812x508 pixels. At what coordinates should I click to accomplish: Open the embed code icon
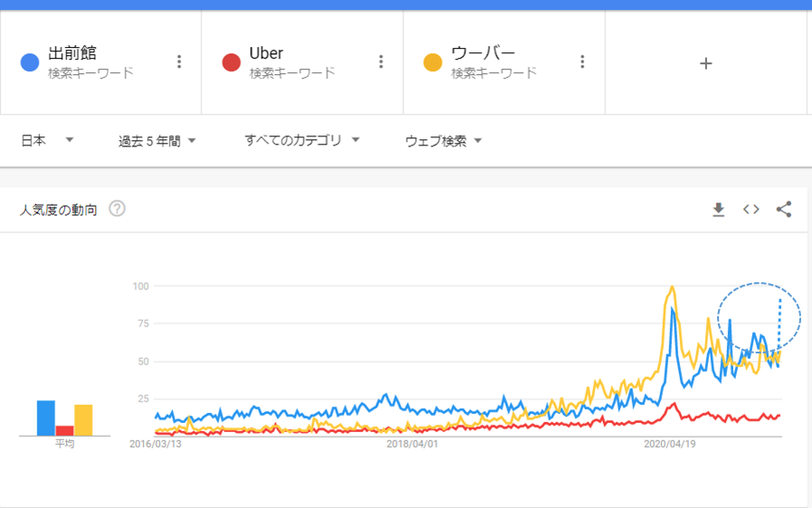point(751,209)
